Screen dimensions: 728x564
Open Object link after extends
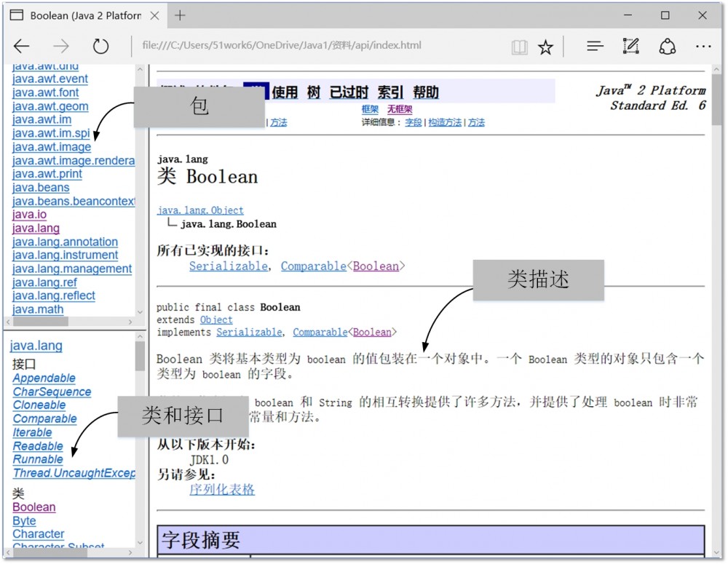pos(216,319)
